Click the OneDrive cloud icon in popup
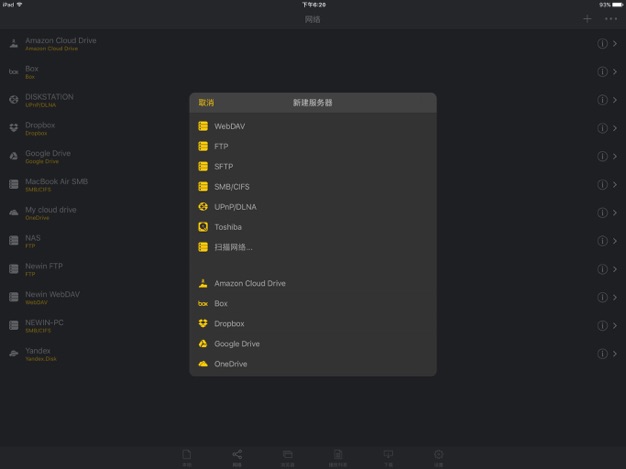This screenshot has height=469, width=626. [203, 364]
